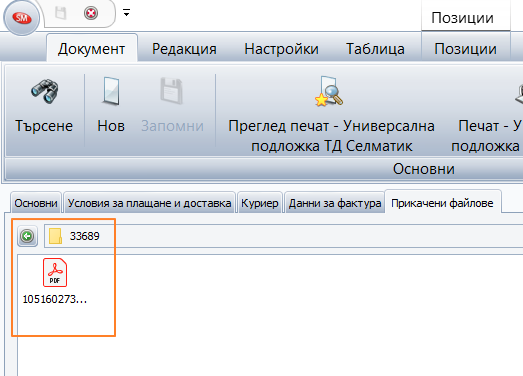This screenshot has height=376, width=523.
Task: Click the binoculars Търсене search icon
Action: pyautogui.click(x=45, y=91)
